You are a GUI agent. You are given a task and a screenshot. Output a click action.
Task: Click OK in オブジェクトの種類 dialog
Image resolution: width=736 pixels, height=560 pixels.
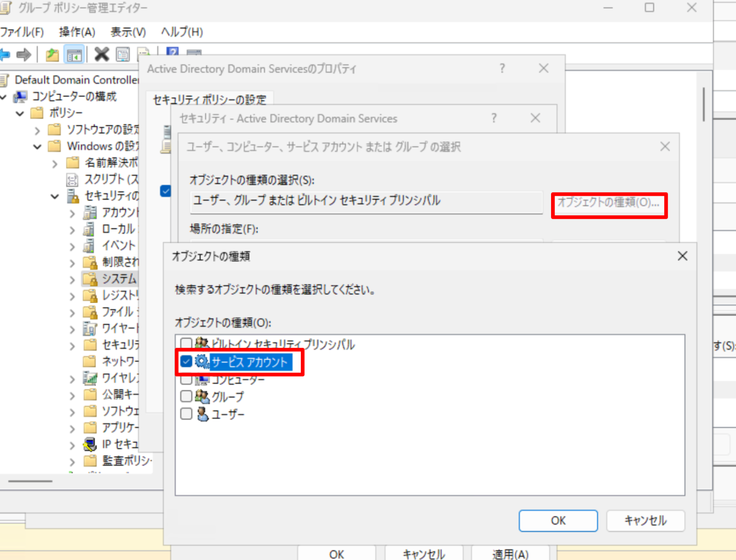coord(558,520)
